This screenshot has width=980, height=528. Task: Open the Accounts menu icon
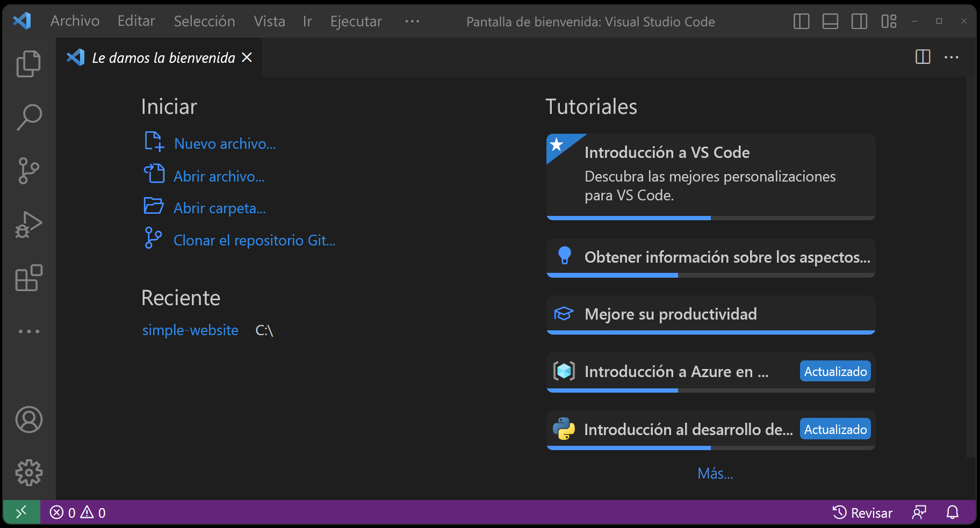(29, 419)
